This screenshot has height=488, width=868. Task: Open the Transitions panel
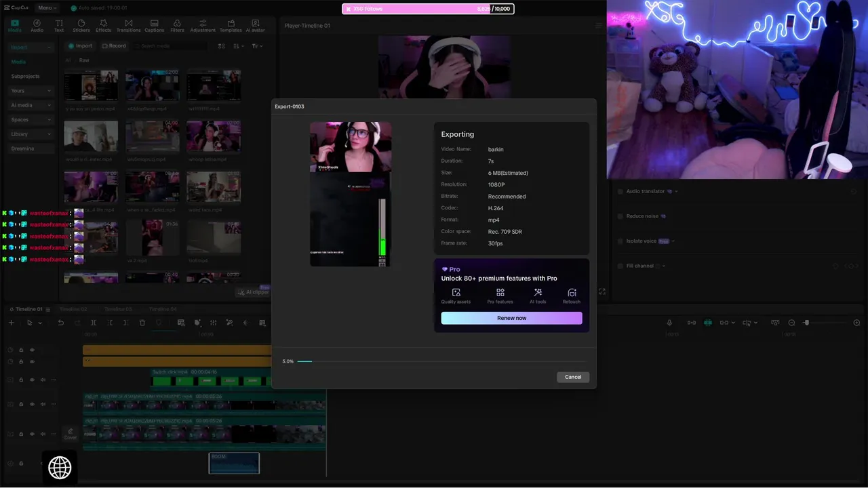128,26
